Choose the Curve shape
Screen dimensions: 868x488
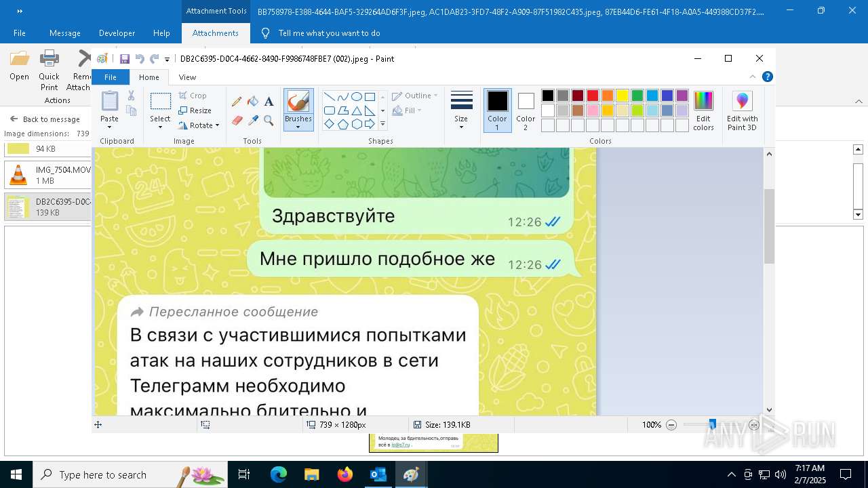point(342,97)
